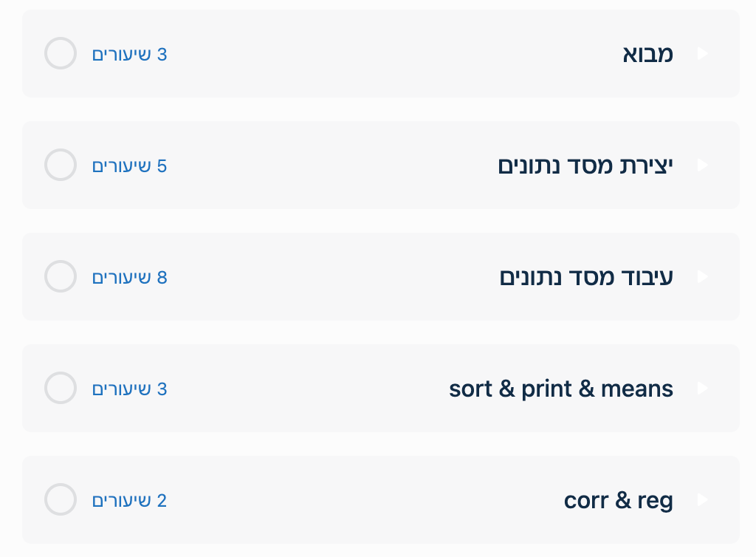The height and width of the screenshot is (557, 756).
Task: Select the עיבוד מסד נתונים title
Action: coord(586,277)
